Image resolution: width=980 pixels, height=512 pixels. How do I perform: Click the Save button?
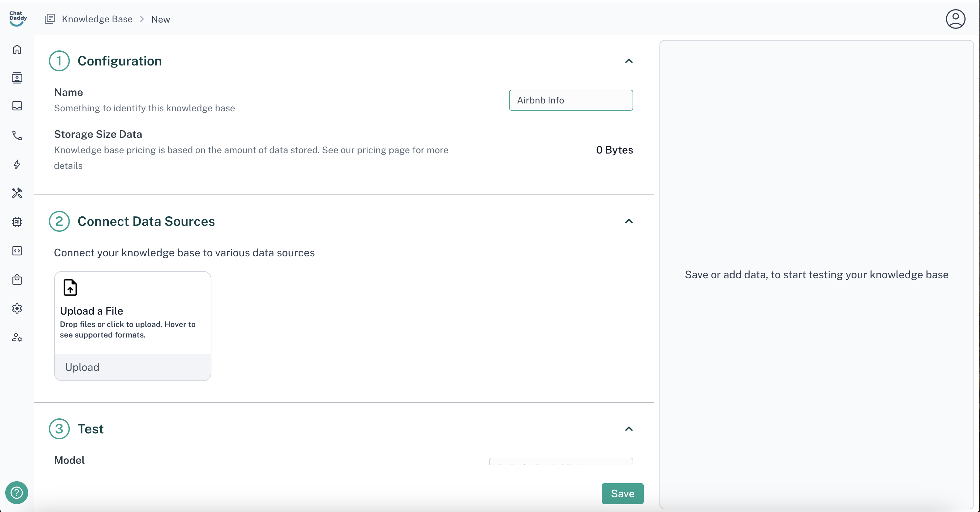622,493
